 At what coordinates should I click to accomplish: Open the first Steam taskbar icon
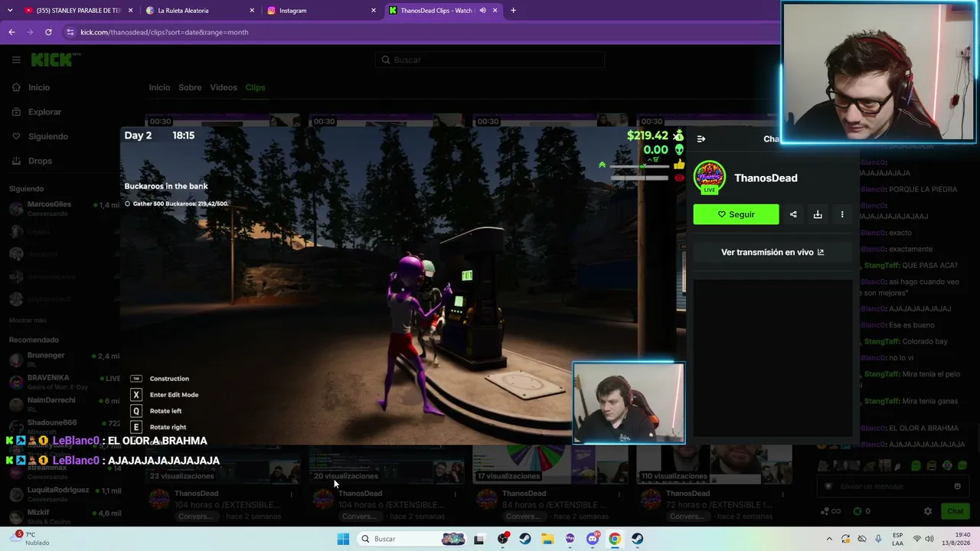(525, 539)
